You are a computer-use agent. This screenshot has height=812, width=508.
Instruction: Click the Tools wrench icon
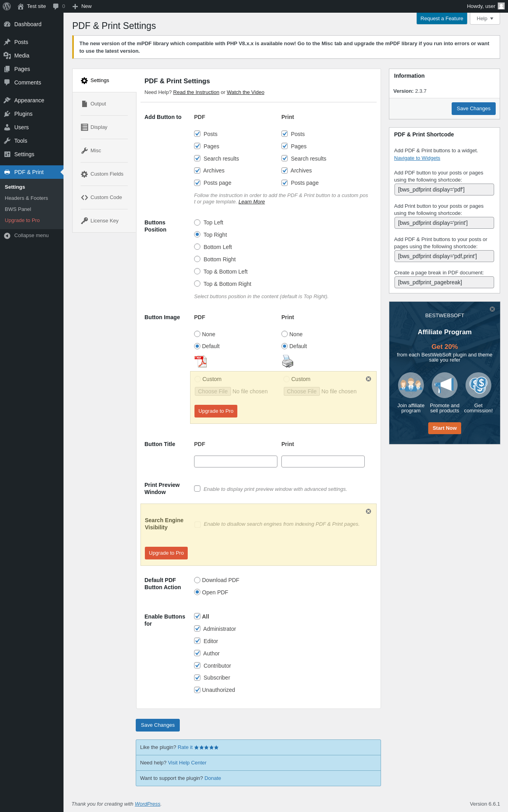coord(7,141)
